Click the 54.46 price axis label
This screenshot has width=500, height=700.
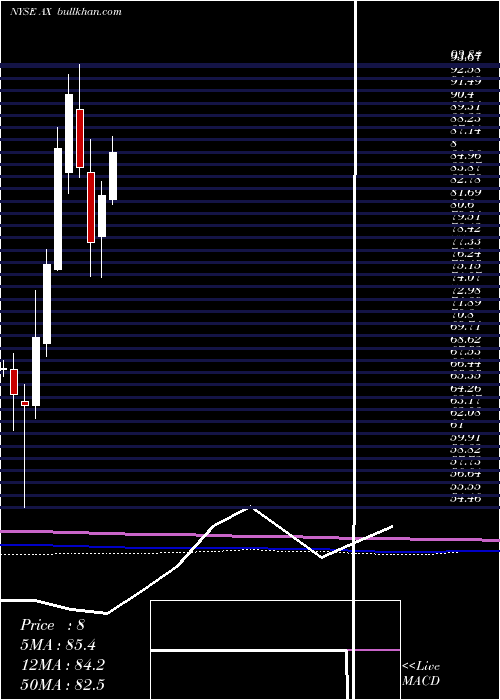[x=466, y=499]
